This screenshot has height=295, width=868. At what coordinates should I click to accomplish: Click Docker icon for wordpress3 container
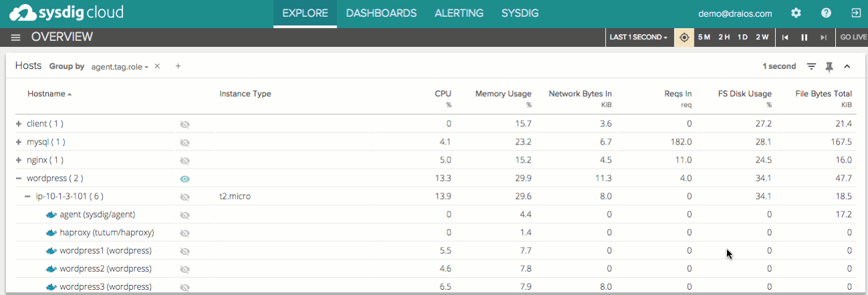tap(51, 287)
